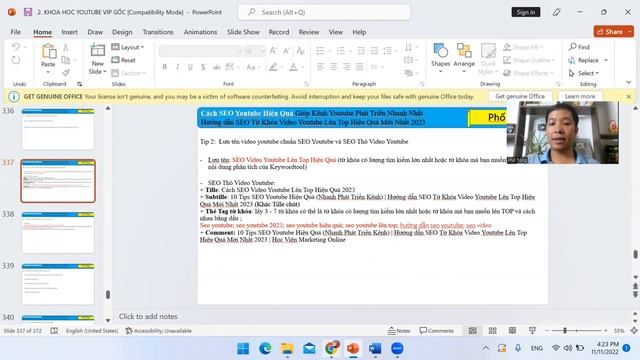Viewport: 640px width, 360px height.
Task: Click the Redo icon below Undo
Action: [16, 60]
